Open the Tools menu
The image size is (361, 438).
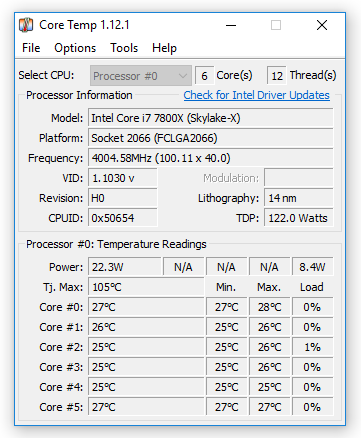[124, 48]
